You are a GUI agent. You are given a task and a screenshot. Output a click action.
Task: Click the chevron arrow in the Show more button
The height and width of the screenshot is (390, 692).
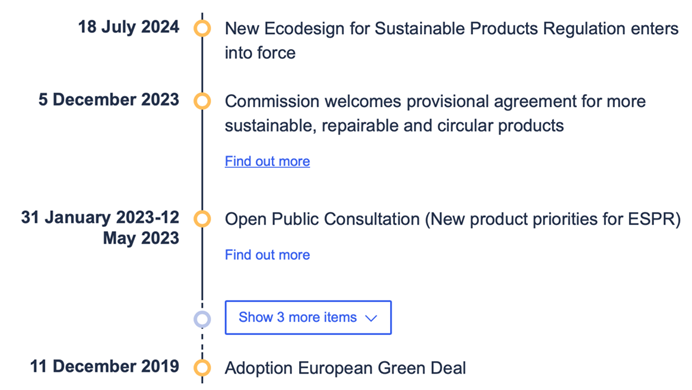[372, 318]
